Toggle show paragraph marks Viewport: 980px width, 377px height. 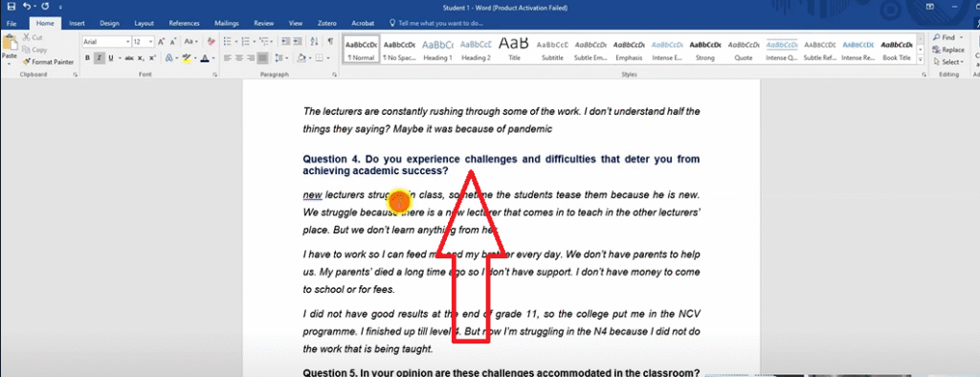point(330,42)
